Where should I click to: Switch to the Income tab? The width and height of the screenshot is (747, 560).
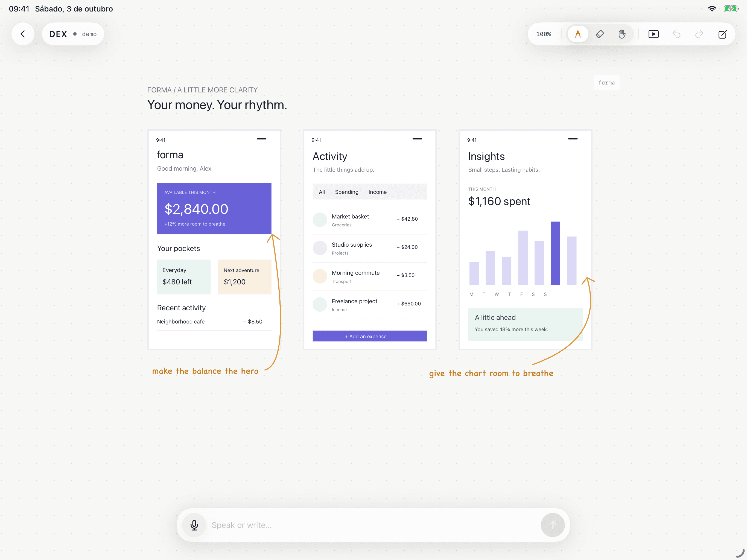[377, 192]
